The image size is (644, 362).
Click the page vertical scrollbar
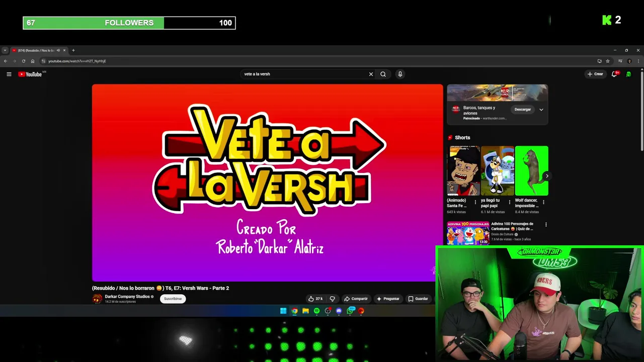click(x=642, y=111)
